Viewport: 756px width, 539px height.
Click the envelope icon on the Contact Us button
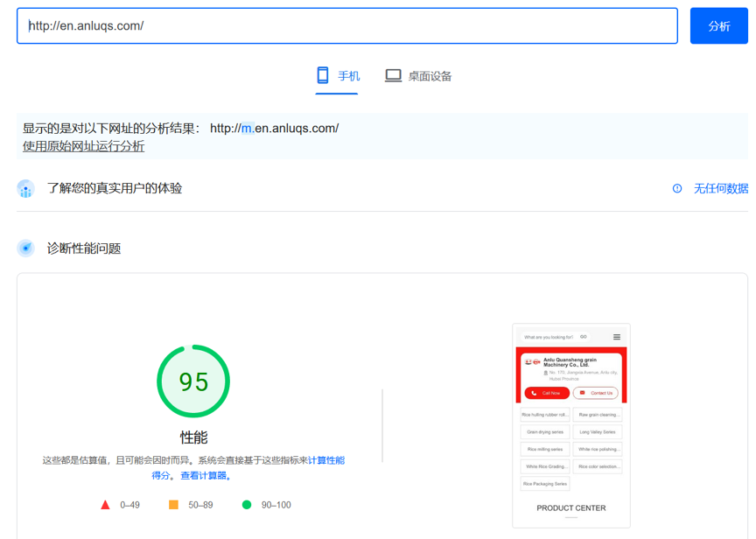click(582, 393)
